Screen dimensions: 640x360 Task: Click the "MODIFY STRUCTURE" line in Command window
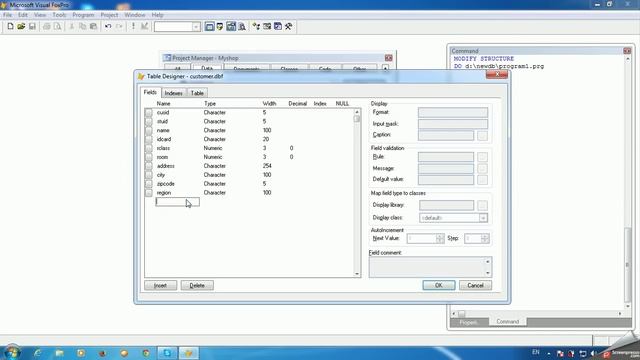pos(484,59)
